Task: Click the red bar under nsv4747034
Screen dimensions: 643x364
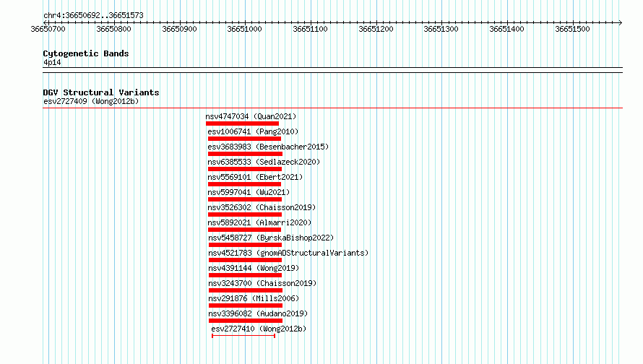Action: [x=242, y=123]
